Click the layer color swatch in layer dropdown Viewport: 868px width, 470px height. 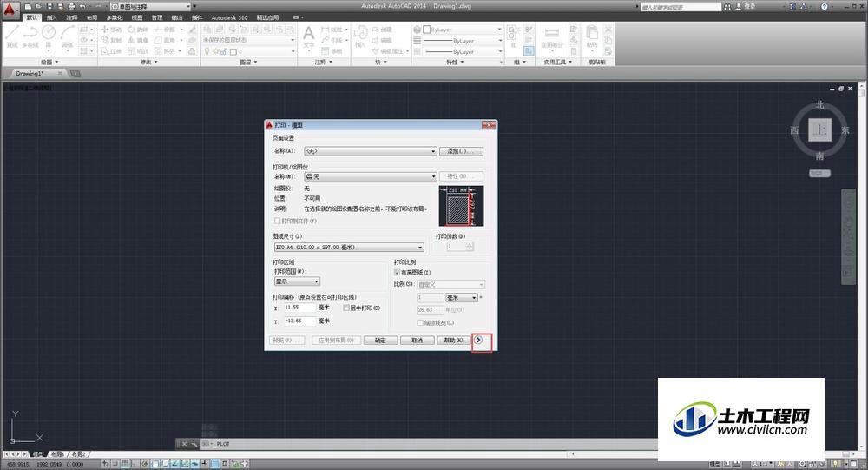pos(233,51)
